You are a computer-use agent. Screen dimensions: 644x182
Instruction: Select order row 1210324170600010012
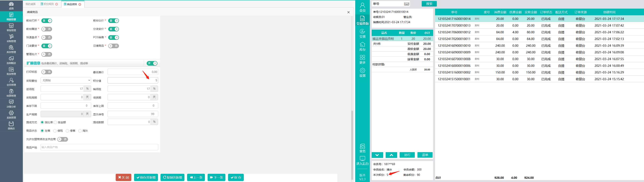(x=539, y=32)
